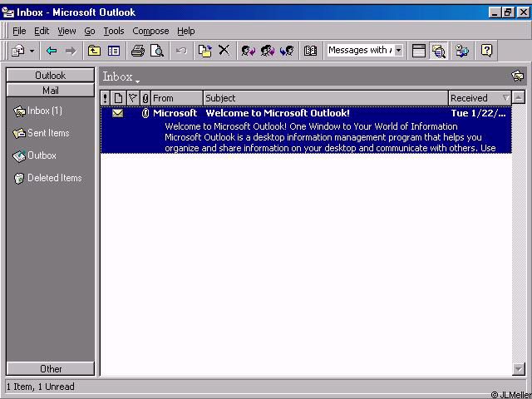Go back with the blue left arrow
Screen dimensions: 532x399
click(x=52, y=51)
